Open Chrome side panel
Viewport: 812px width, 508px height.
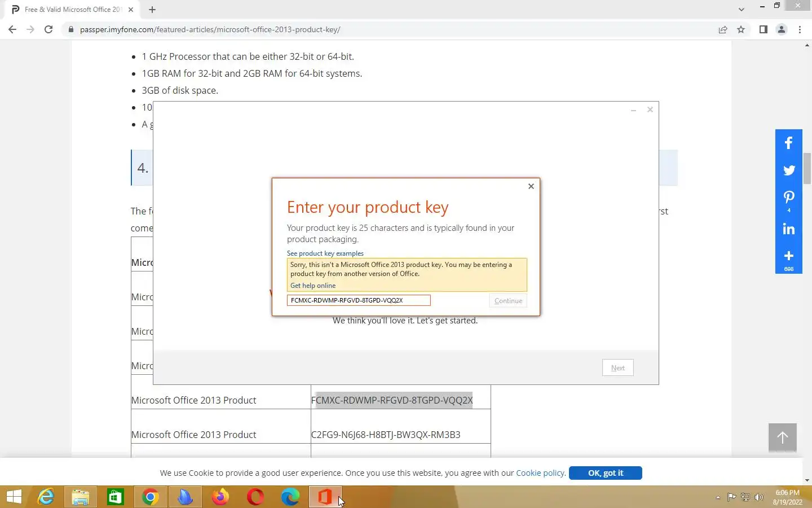(763, 29)
